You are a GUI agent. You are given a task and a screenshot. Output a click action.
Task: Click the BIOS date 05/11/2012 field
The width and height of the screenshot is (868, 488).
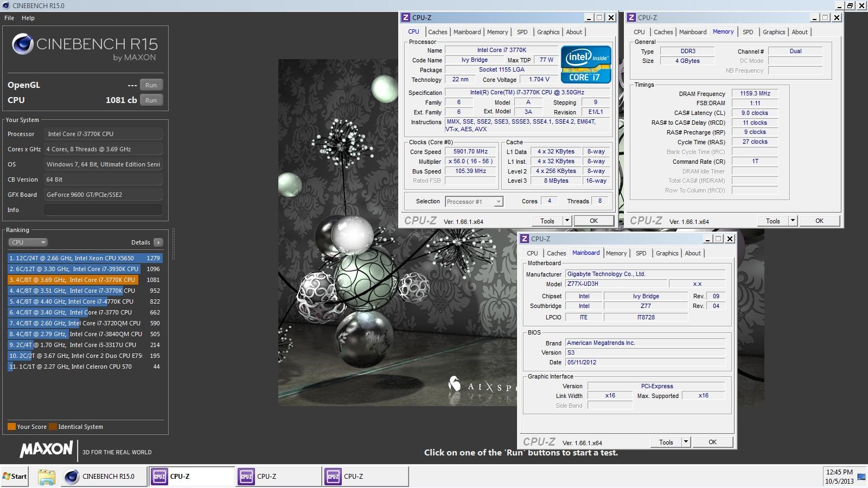[645, 362]
